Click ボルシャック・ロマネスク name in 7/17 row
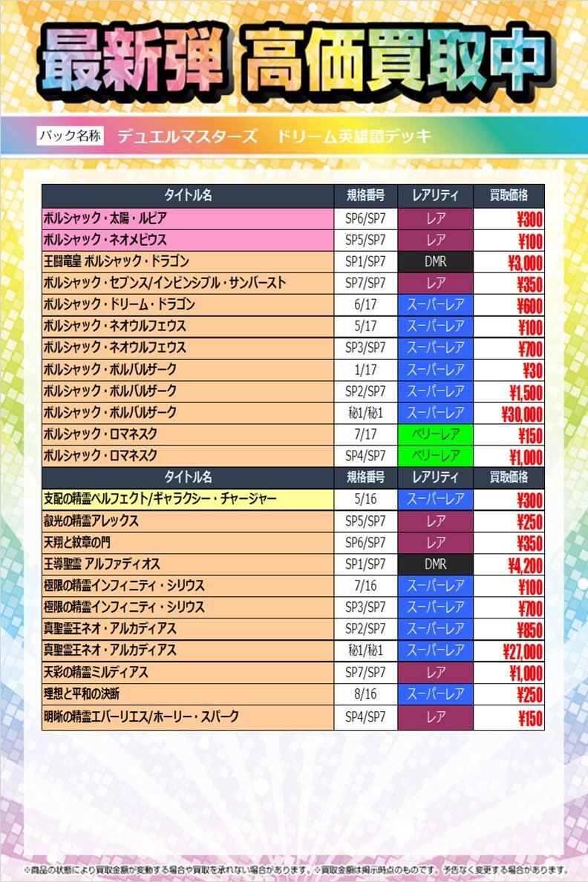Image resolution: width=588 pixels, height=882 pixels. coord(101,434)
